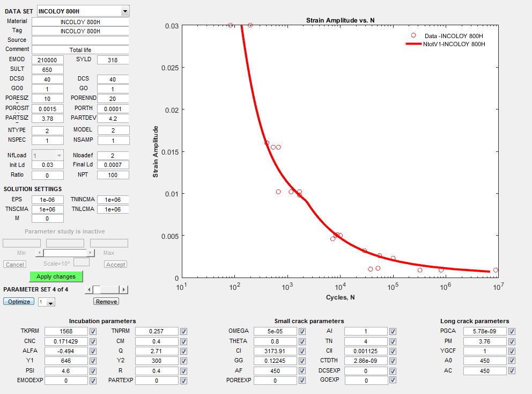Screen dimensions: 532x394
Task: Uncheck the CTDTH checkbox
Action: click(x=393, y=361)
